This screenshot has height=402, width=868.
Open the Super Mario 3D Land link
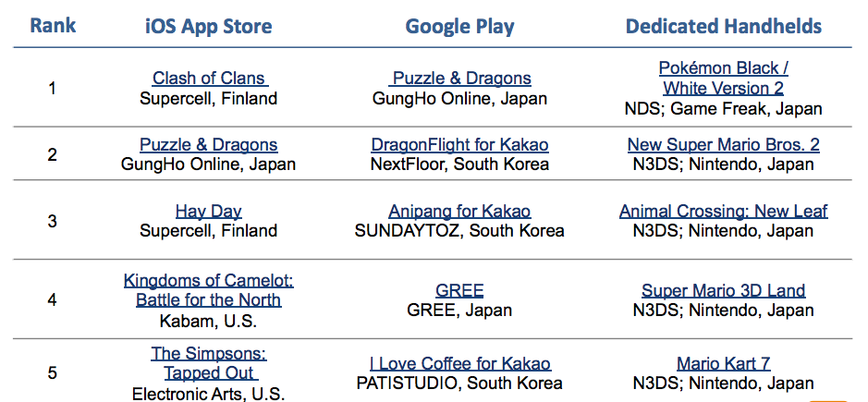pyautogui.click(x=724, y=290)
